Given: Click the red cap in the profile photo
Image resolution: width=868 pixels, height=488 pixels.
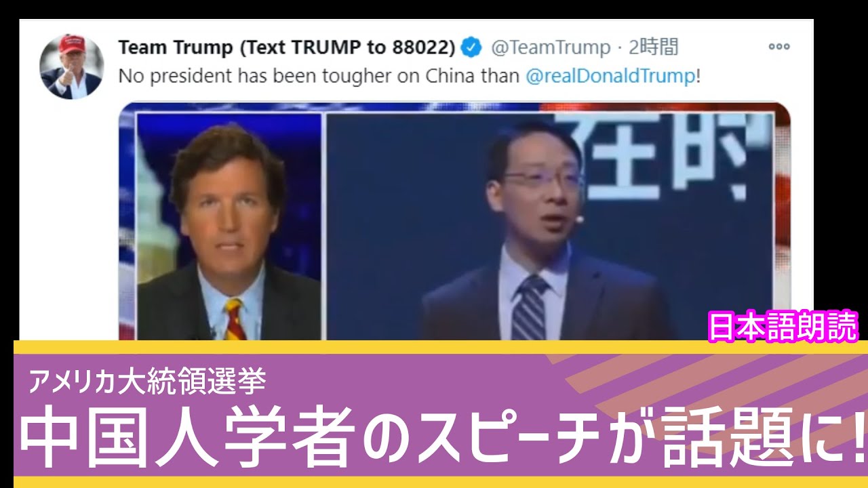Looking at the screenshot, I should tap(71, 45).
